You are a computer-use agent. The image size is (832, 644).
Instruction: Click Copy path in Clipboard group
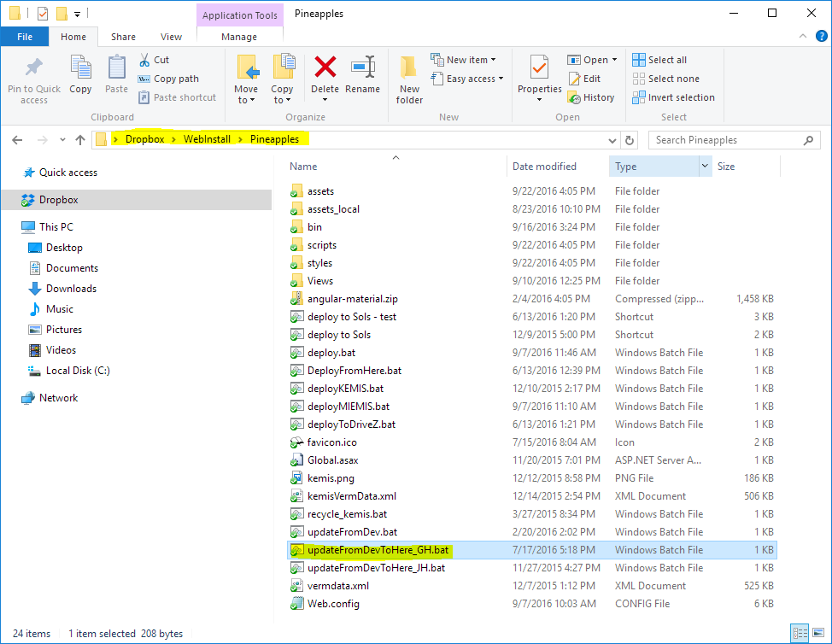pyautogui.click(x=168, y=79)
